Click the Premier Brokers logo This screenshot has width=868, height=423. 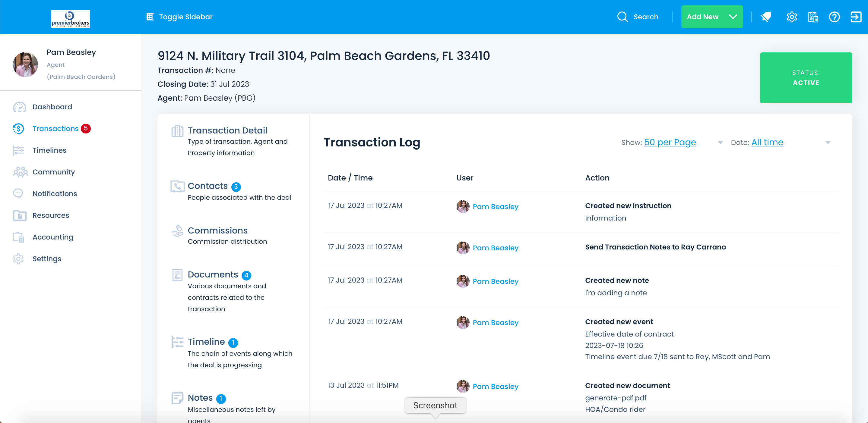coord(71,18)
